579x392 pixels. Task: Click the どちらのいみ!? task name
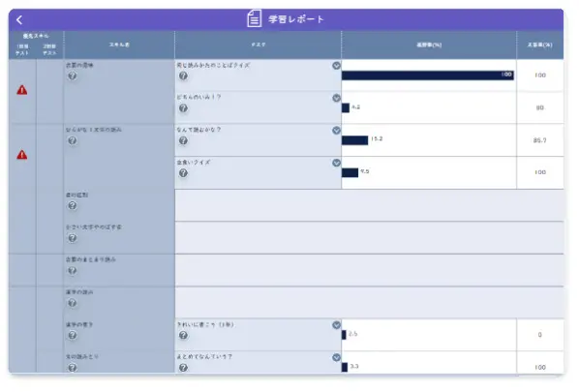click(198, 97)
